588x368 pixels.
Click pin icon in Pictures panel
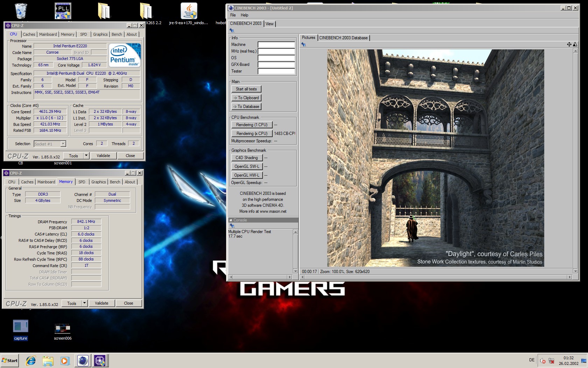click(x=303, y=45)
